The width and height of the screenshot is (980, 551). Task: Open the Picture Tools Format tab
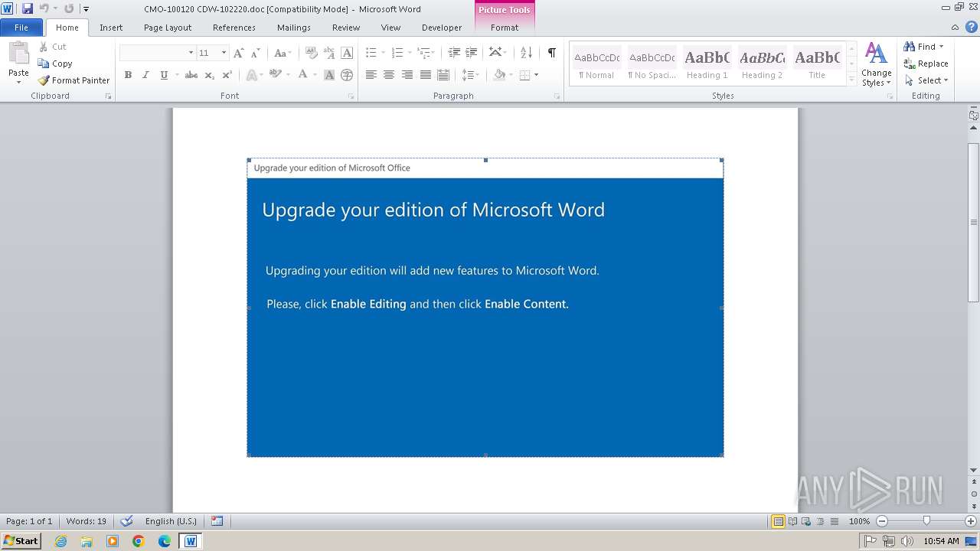[505, 28]
